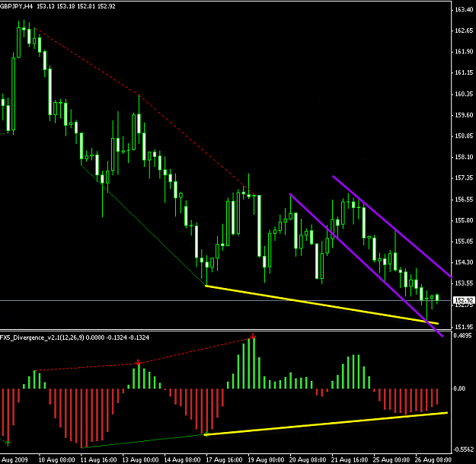Click the green up arrow at the 17 Aug histogram low
This screenshot has height=464, width=476.
(x=206, y=434)
